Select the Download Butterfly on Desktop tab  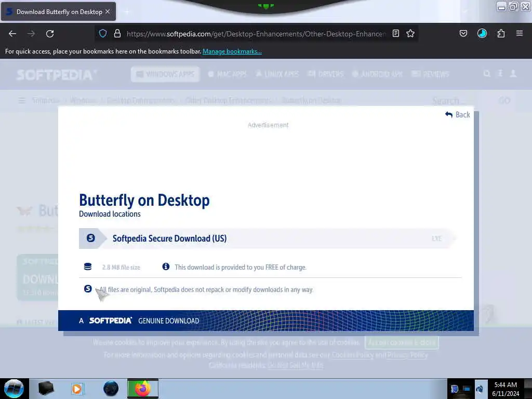point(58,11)
